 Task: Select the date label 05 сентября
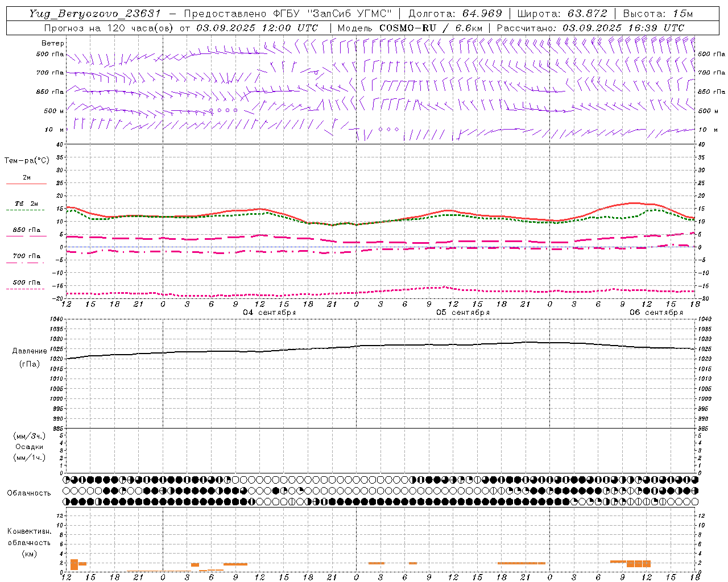(463, 313)
